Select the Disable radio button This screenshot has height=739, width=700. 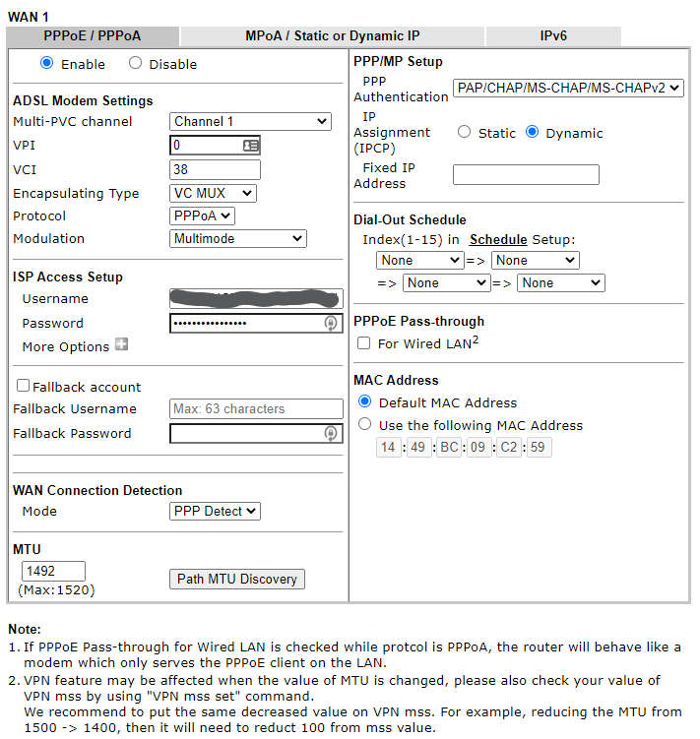(136, 63)
